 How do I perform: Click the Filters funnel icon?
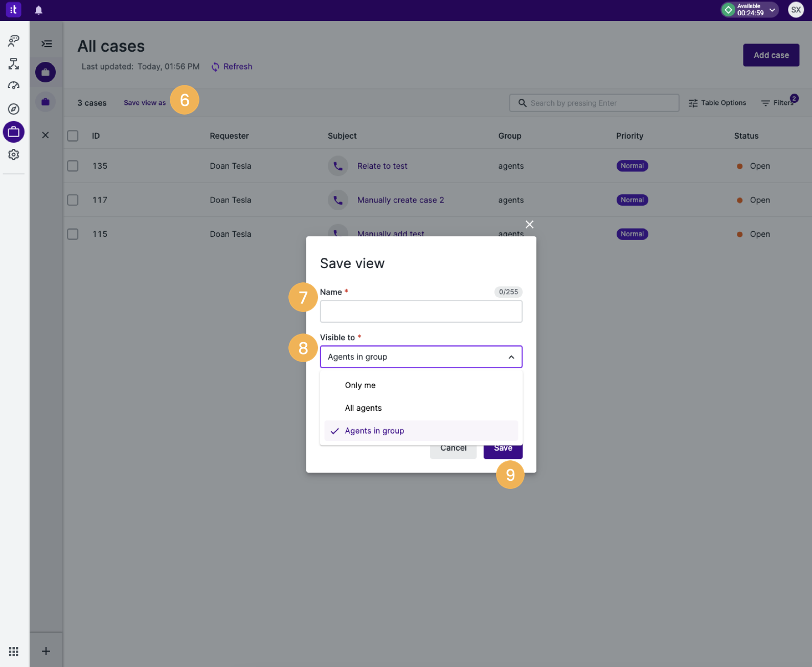pyautogui.click(x=765, y=103)
